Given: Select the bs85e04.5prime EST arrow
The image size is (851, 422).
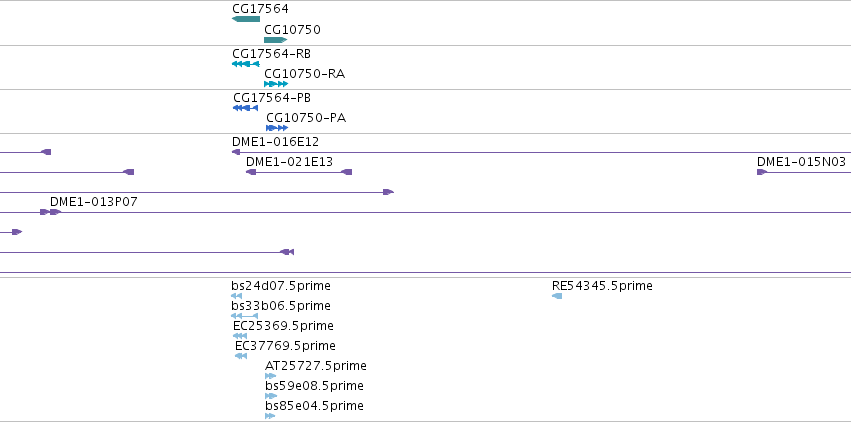Looking at the screenshot, I should click(270, 416).
